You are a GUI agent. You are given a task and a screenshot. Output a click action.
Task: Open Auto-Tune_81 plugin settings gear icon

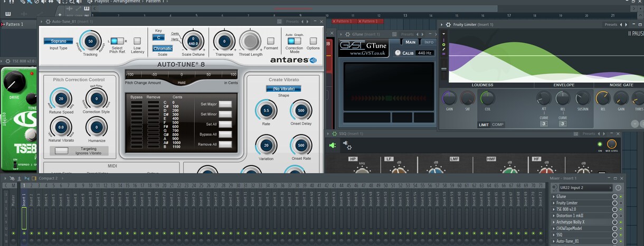(x=48, y=22)
